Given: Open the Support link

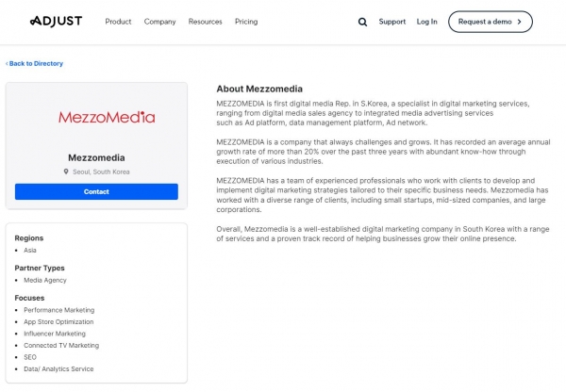Looking at the screenshot, I should pos(392,22).
